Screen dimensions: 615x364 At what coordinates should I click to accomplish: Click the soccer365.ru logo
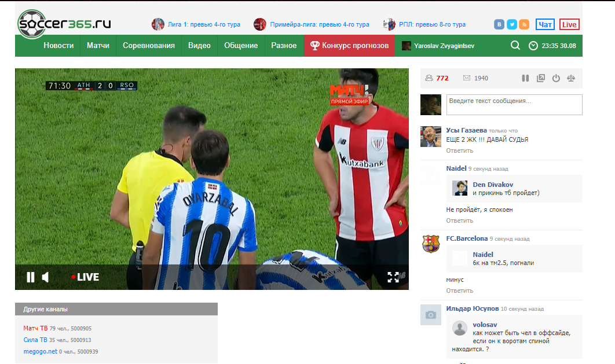point(64,24)
